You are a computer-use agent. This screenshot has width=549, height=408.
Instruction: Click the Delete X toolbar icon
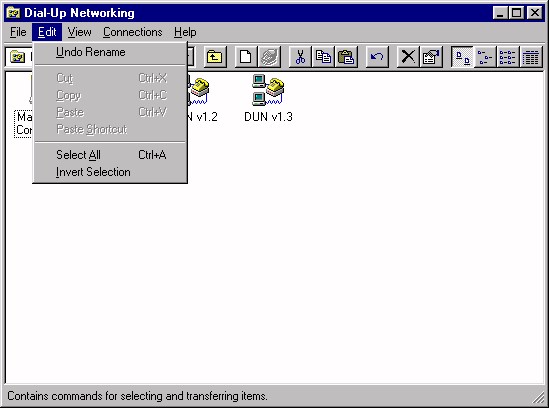[x=408, y=57]
